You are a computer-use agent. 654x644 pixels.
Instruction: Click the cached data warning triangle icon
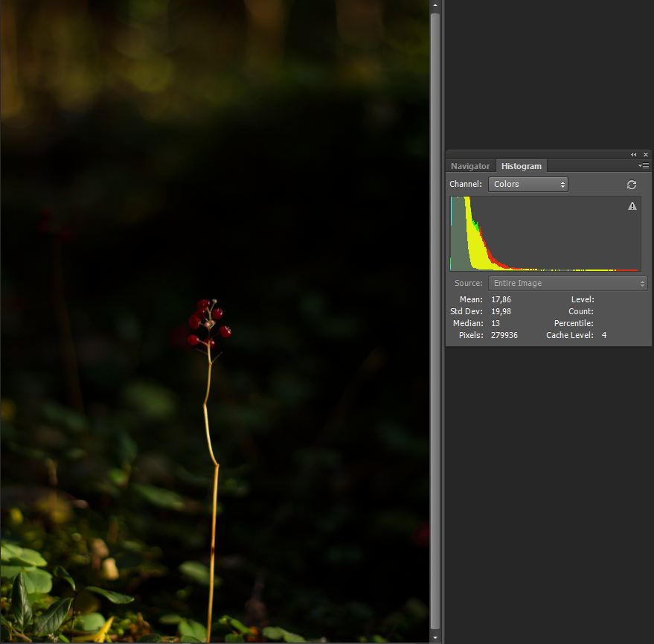coord(632,206)
